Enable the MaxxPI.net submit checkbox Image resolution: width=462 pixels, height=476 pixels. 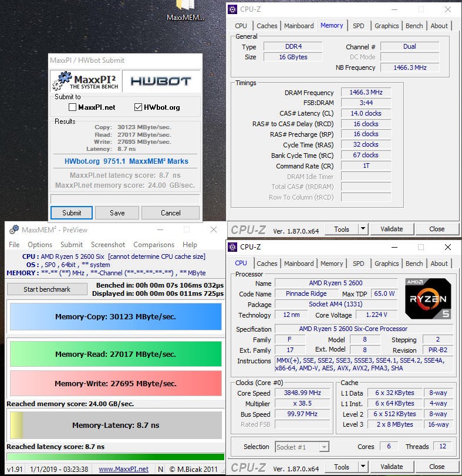[72, 107]
